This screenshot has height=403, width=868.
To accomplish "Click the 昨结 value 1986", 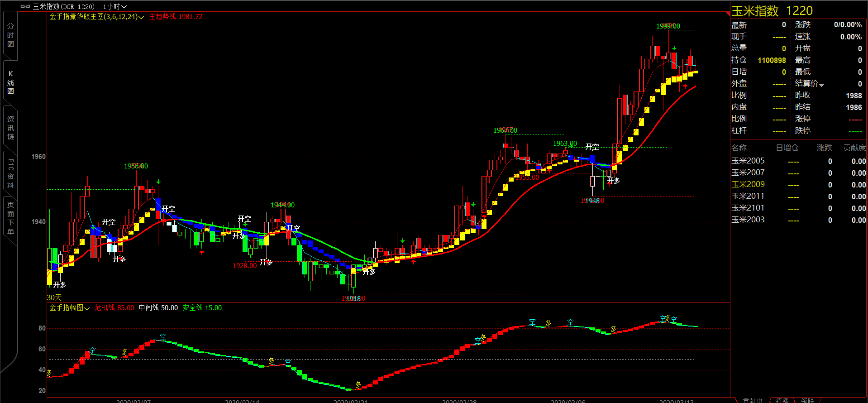I will (x=854, y=107).
